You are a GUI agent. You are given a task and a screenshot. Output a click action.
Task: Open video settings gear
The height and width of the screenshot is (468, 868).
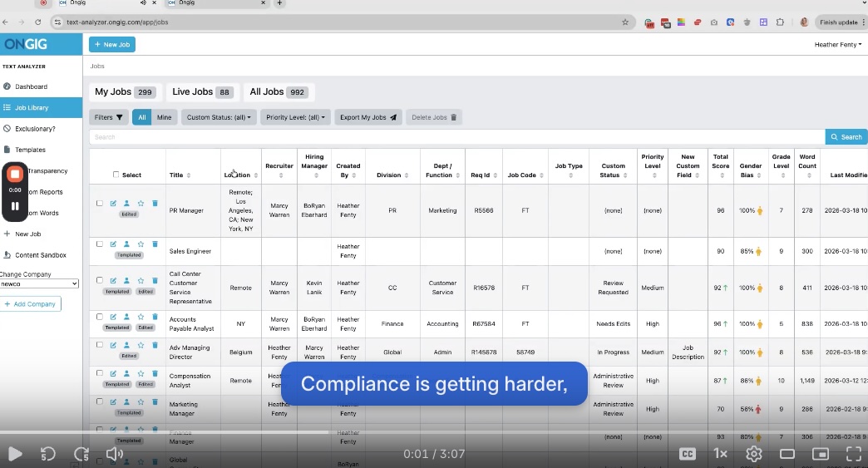[754, 454]
